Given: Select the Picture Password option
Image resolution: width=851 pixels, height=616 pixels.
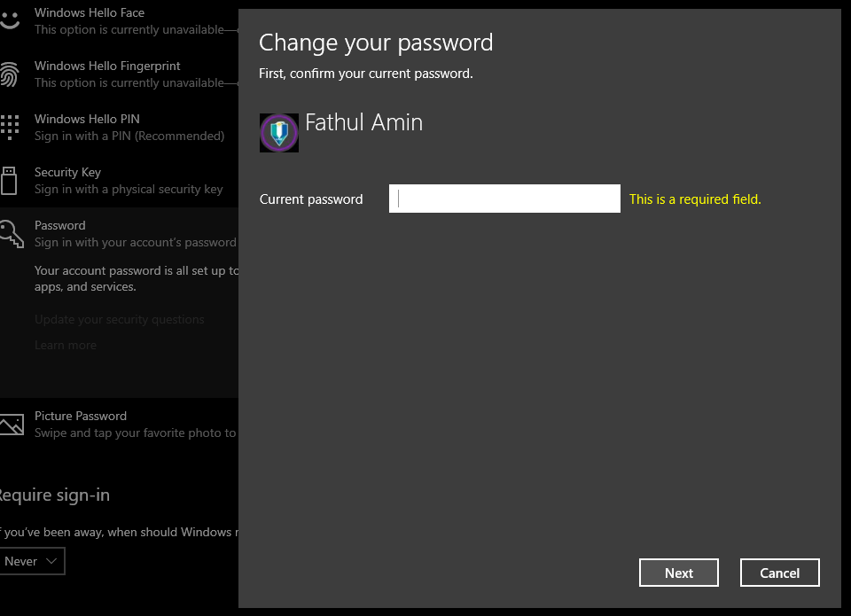Looking at the screenshot, I should point(119,425).
